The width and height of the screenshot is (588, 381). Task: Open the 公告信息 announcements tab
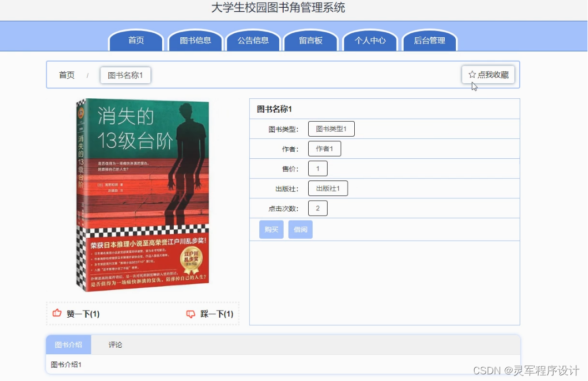coord(253,41)
